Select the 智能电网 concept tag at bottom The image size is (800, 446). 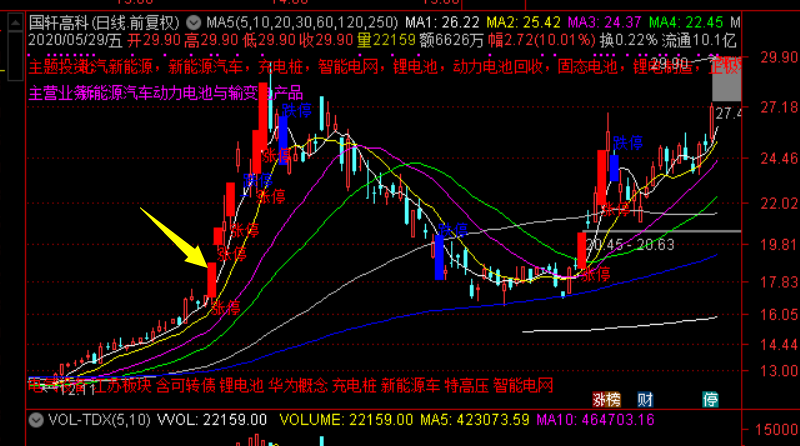point(523,385)
